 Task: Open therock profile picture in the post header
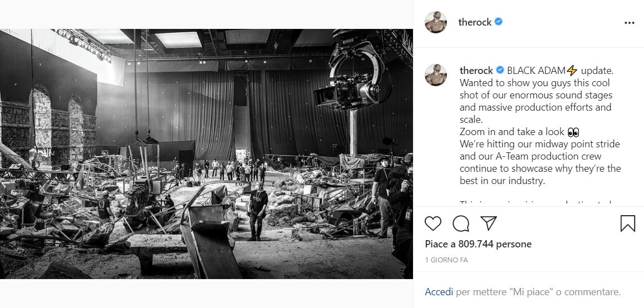(x=436, y=22)
